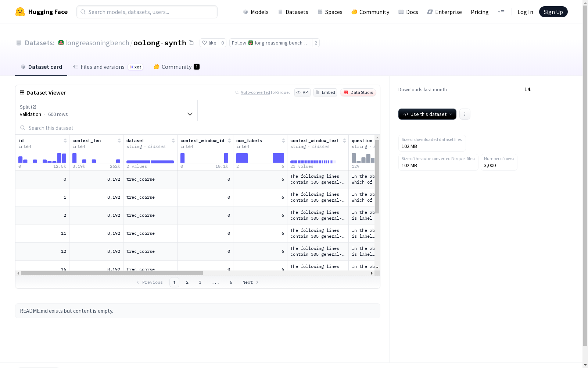Expand the Use this dataset dropdown
The height and width of the screenshot is (368, 588).
[x=427, y=114]
